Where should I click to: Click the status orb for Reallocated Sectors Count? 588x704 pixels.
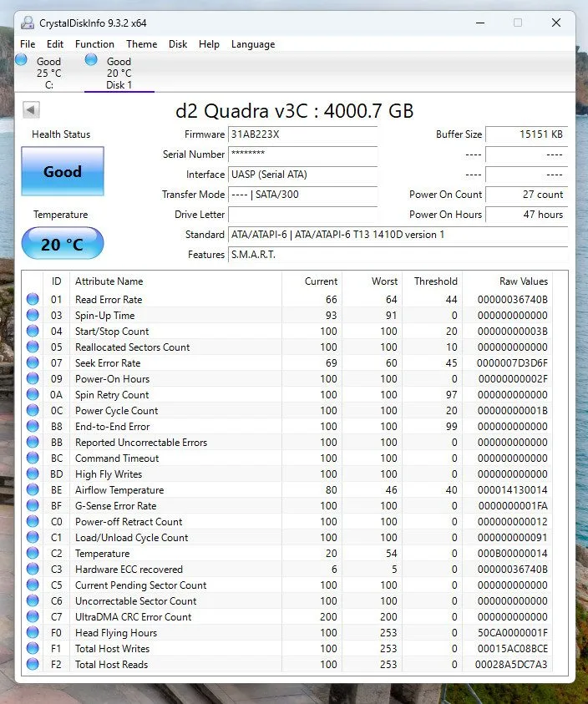click(33, 347)
